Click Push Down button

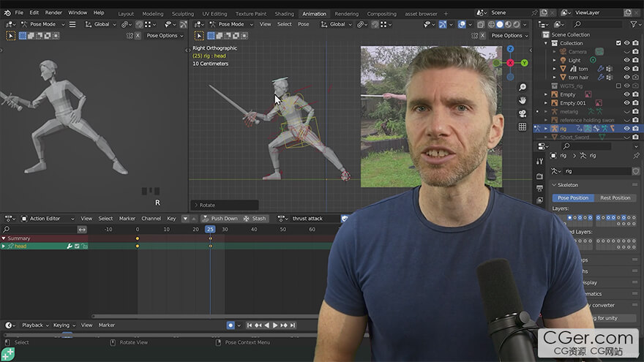click(220, 219)
